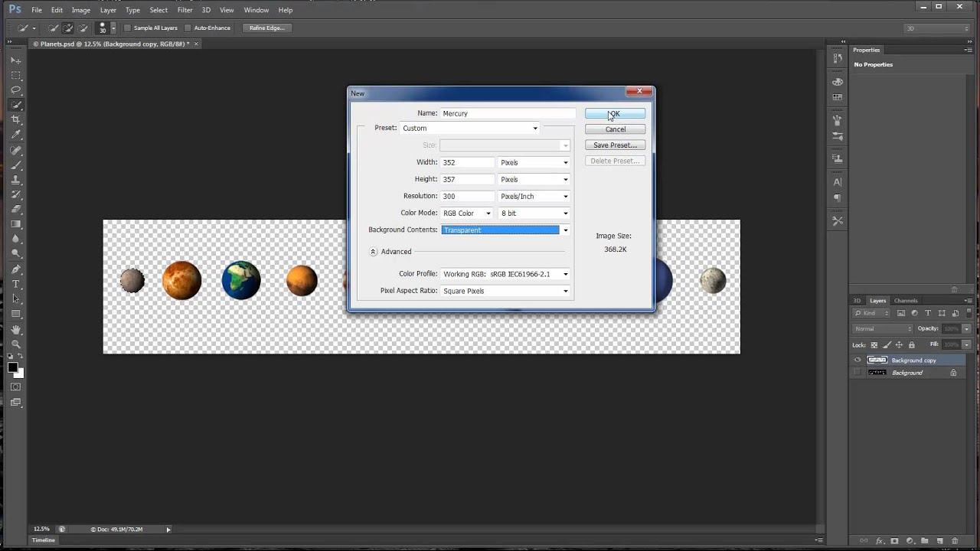Select the Blur tool
Viewport: 980px width, 551px height.
click(16, 239)
